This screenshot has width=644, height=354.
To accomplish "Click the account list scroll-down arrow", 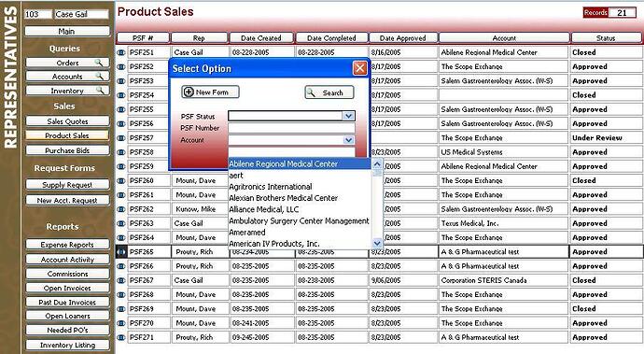I will tap(377, 244).
